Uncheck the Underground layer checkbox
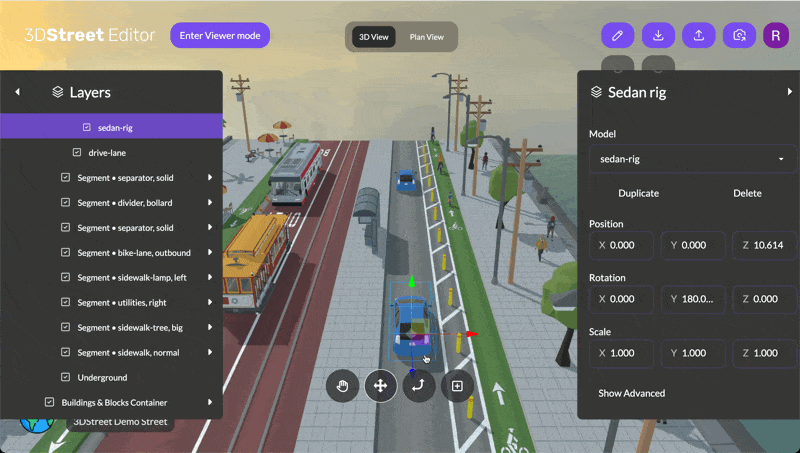The height and width of the screenshot is (453, 800). [66, 377]
